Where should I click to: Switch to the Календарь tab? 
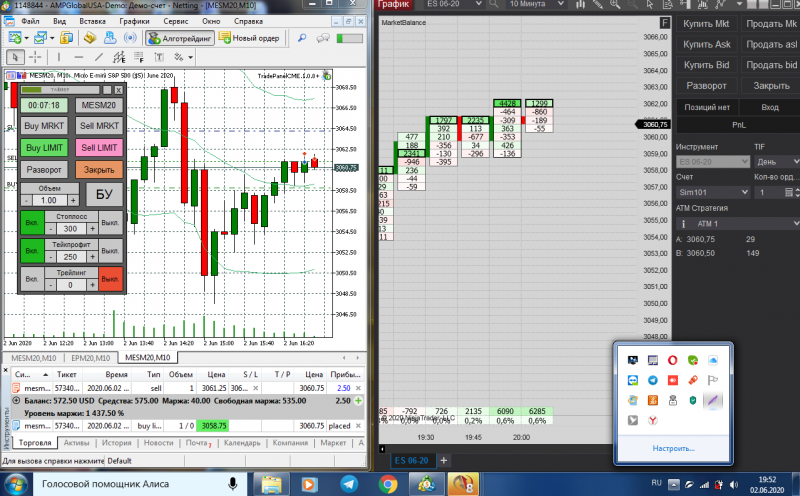(x=242, y=443)
